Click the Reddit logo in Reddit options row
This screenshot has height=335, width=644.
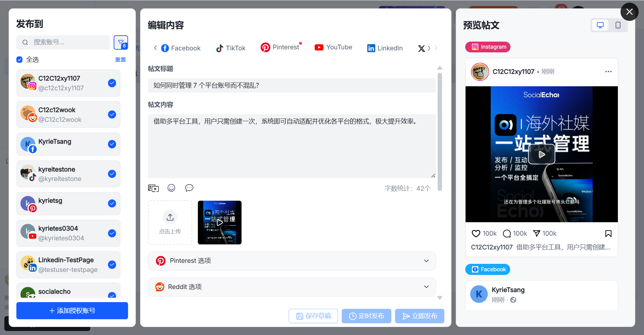tap(160, 287)
